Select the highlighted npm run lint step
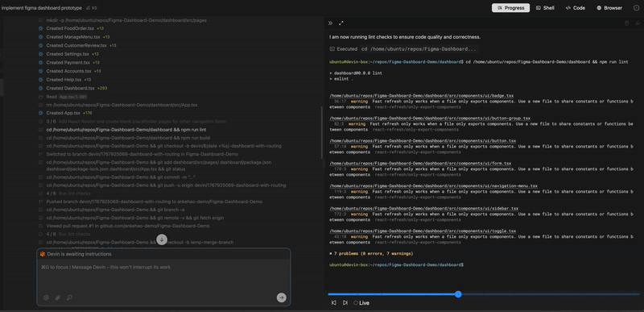 (126, 130)
